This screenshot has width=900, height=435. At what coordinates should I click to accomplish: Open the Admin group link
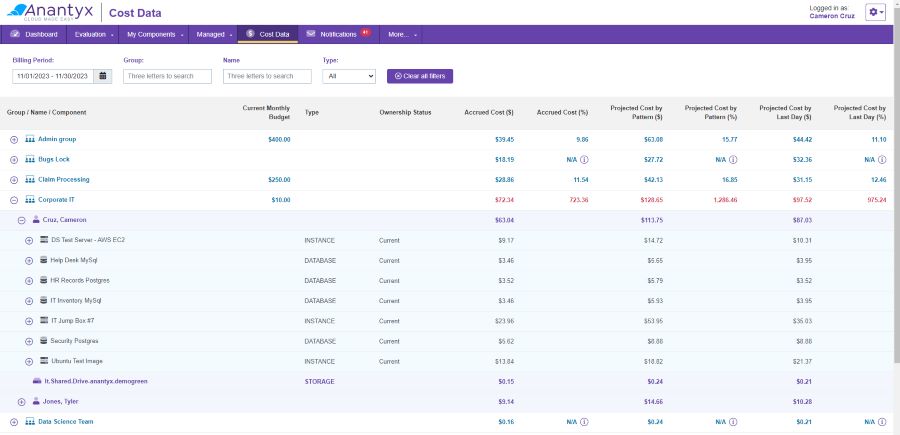57,139
